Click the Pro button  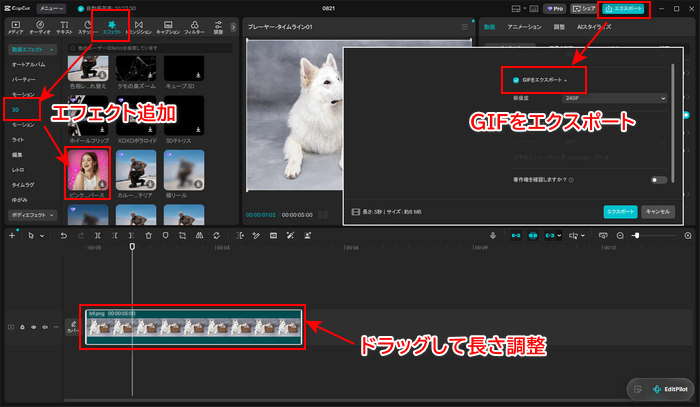(555, 8)
